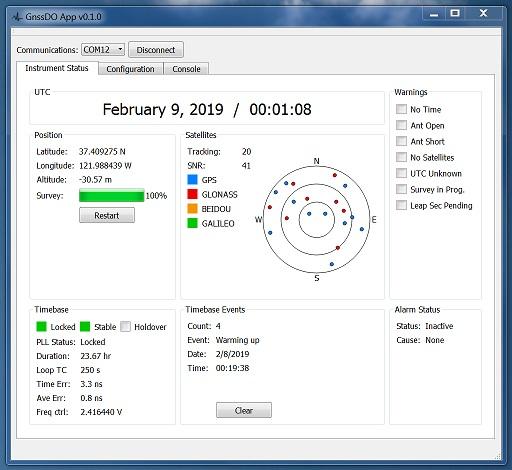Toggle the Leap Sec Pending checkbox
512x470 pixels.
401,205
